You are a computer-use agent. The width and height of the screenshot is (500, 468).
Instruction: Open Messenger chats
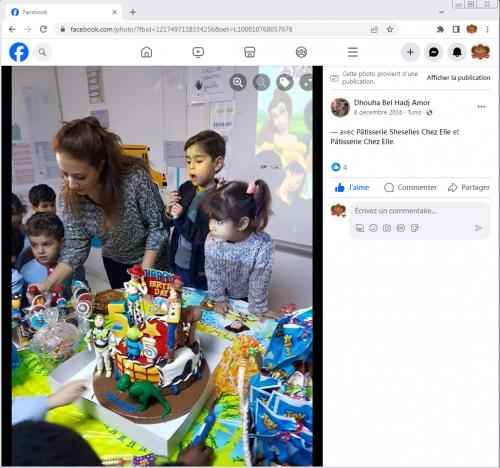pyautogui.click(x=433, y=52)
